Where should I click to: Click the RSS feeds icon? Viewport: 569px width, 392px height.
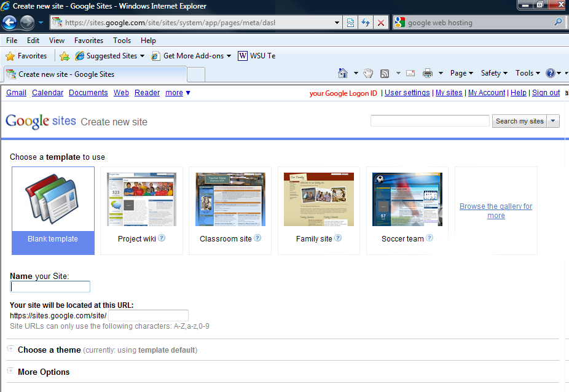coord(385,73)
